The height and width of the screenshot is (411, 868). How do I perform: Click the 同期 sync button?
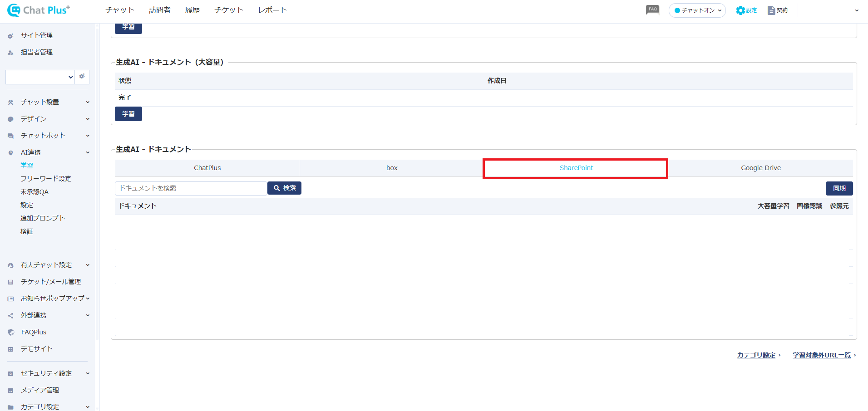click(x=839, y=188)
